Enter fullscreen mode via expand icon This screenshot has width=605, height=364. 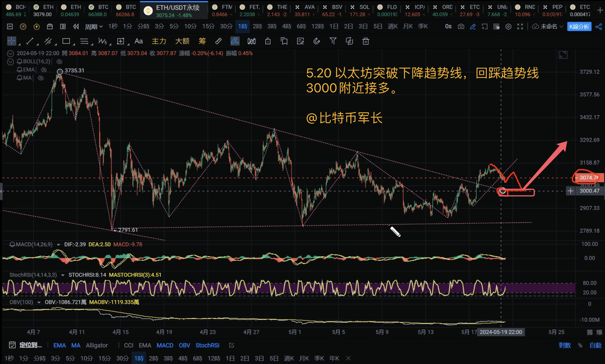520,26
